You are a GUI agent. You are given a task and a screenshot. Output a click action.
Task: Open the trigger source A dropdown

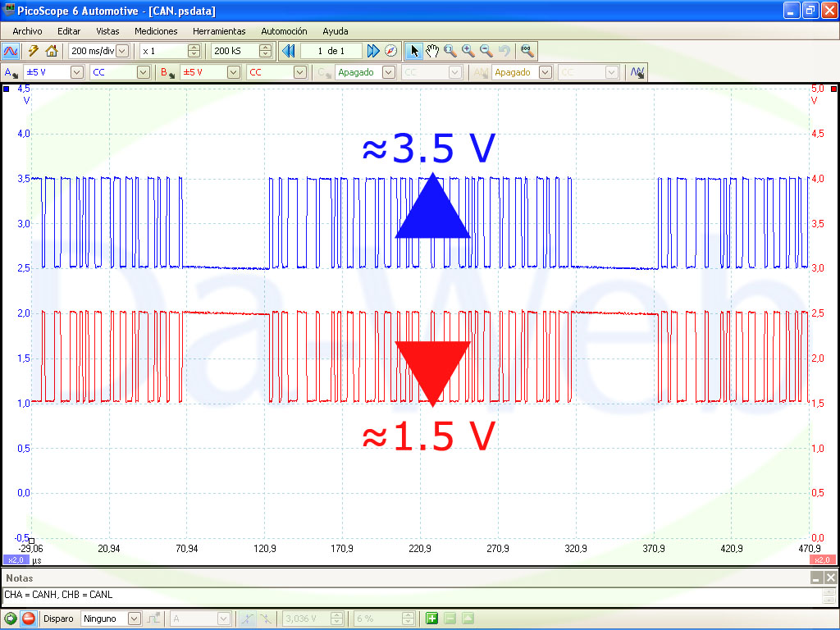point(224,619)
